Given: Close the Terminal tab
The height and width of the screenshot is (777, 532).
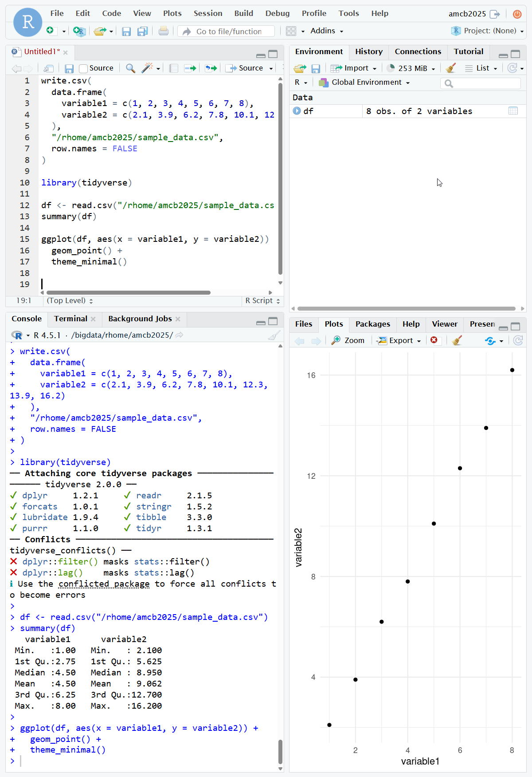Looking at the screenshot, I should (93, 319).
